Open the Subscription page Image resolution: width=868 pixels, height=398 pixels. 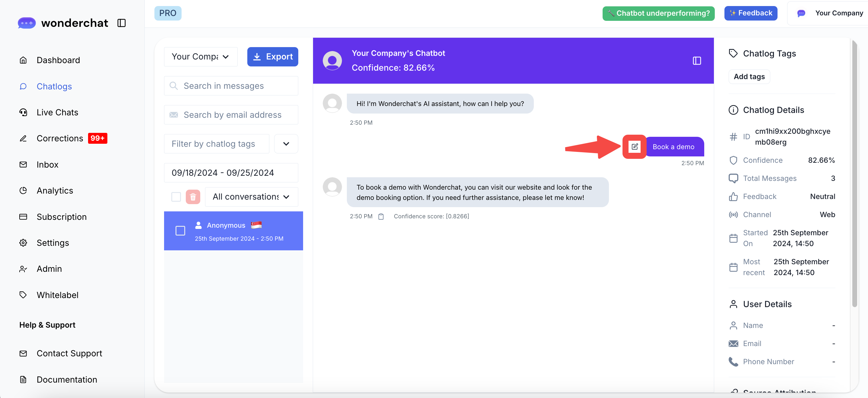click(61, 217)
